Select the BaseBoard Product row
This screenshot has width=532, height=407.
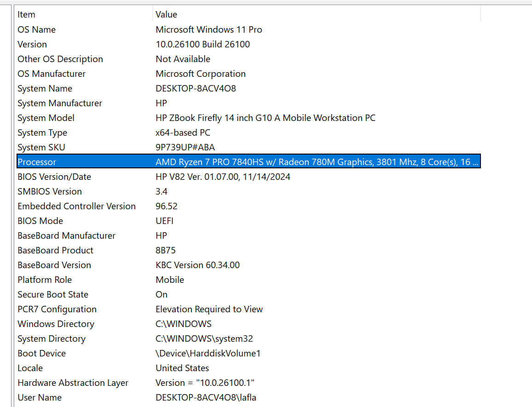[249, 250]
